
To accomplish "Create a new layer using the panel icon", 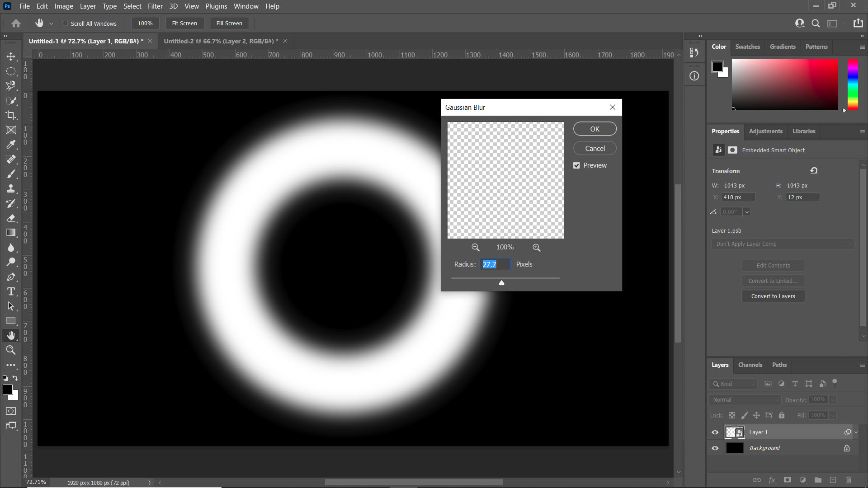I will point(832,480).
